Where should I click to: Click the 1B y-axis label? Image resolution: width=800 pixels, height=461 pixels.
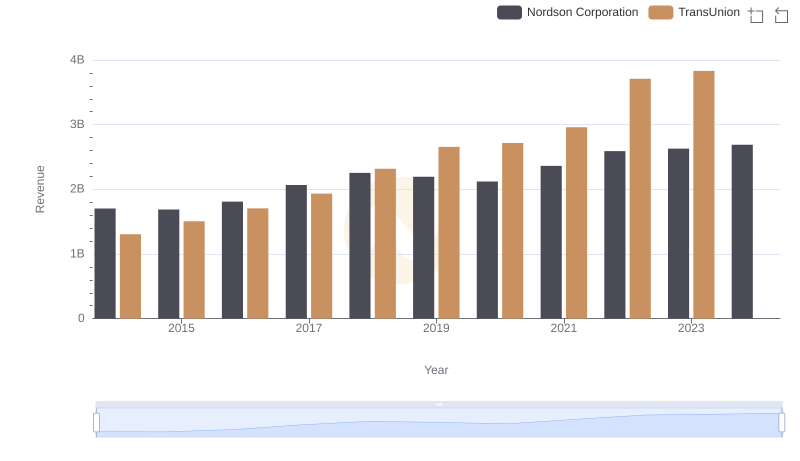pyautogui.click(x=77, y=254)
